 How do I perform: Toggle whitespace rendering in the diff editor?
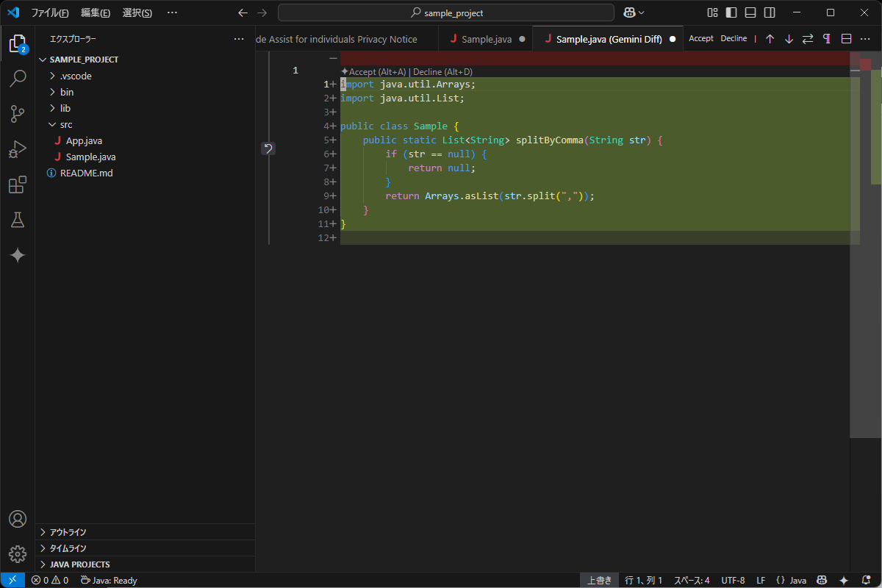[826, 38]
